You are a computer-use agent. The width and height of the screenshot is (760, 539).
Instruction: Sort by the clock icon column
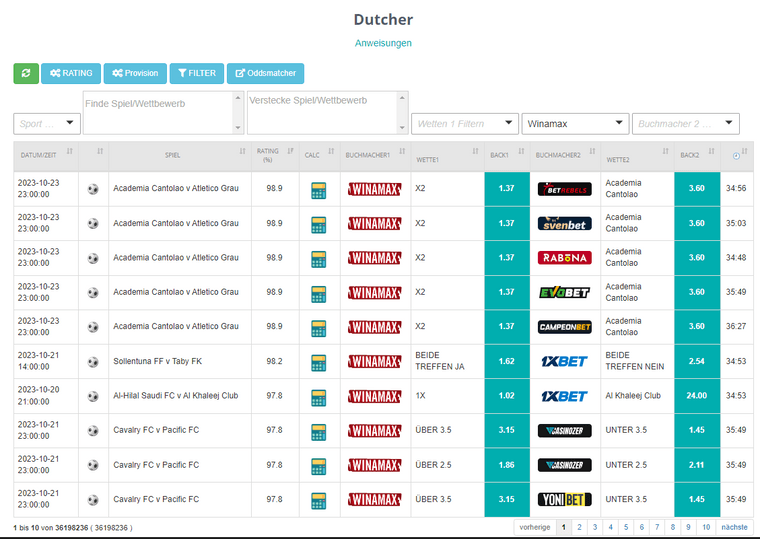pyautogui.click(x=737, y=156)
